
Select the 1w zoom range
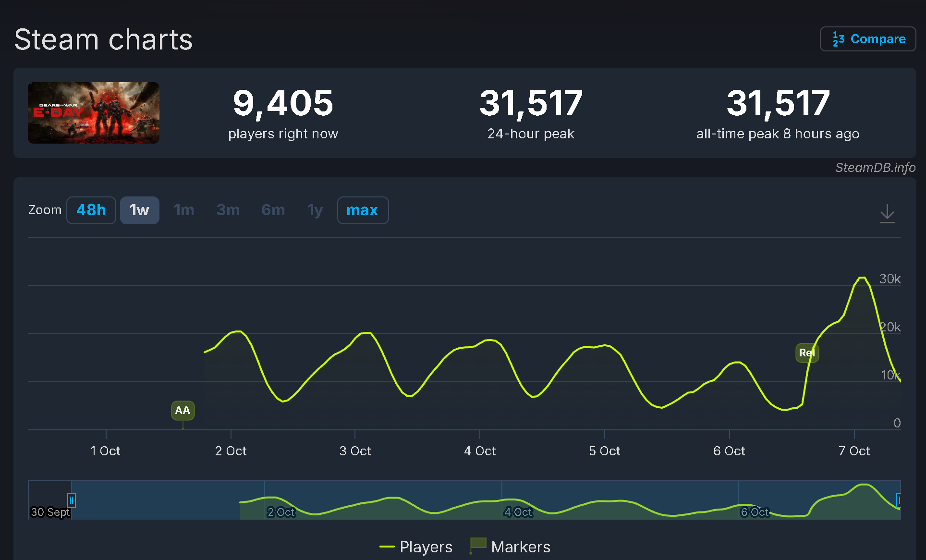click(x=139, y=210)
